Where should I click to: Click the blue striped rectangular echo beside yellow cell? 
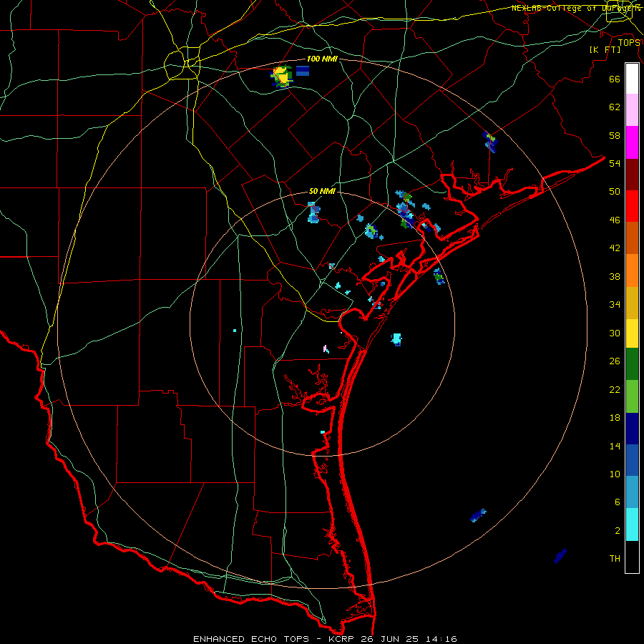303,71
